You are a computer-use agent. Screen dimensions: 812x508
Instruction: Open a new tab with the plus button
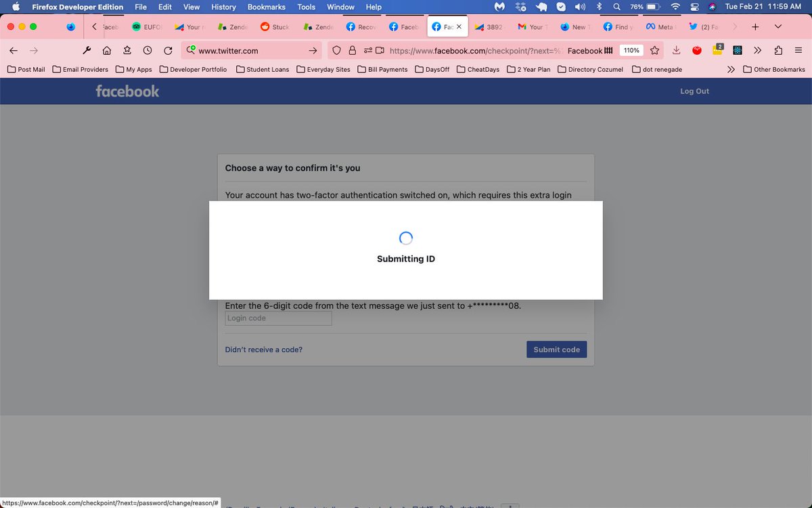coord(755,27)
